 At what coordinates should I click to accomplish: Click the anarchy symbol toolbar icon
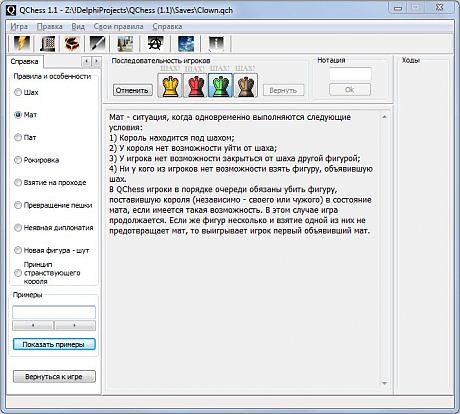coord(155,44)
